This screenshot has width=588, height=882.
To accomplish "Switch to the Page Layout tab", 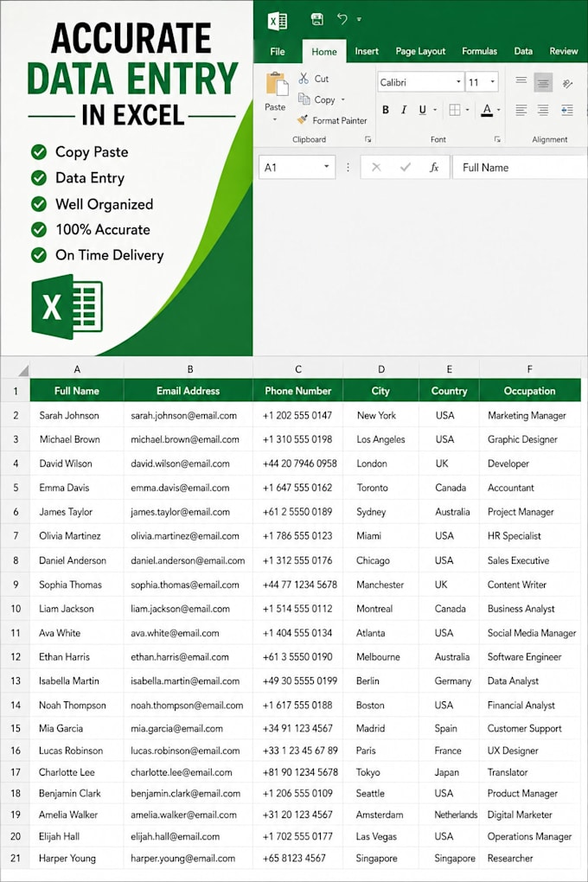I will [x=420, y=51].
